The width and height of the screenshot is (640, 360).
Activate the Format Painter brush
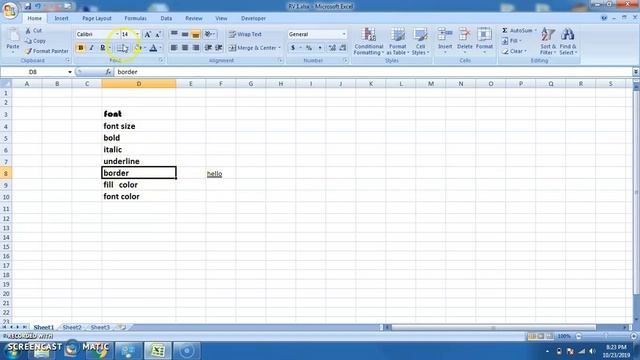(47, 51)
